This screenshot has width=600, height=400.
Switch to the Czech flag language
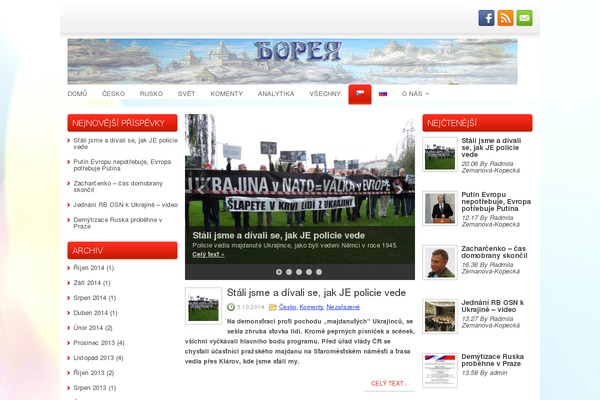coord(360,94)
